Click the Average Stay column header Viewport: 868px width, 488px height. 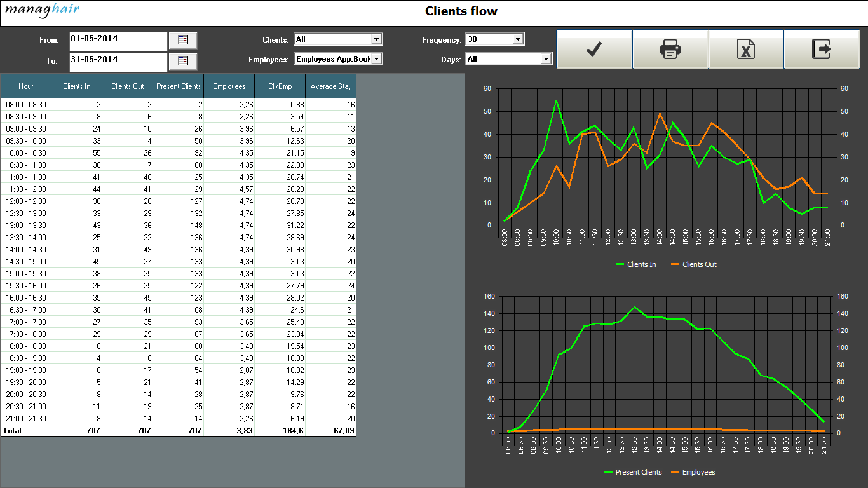pos(331,86)
